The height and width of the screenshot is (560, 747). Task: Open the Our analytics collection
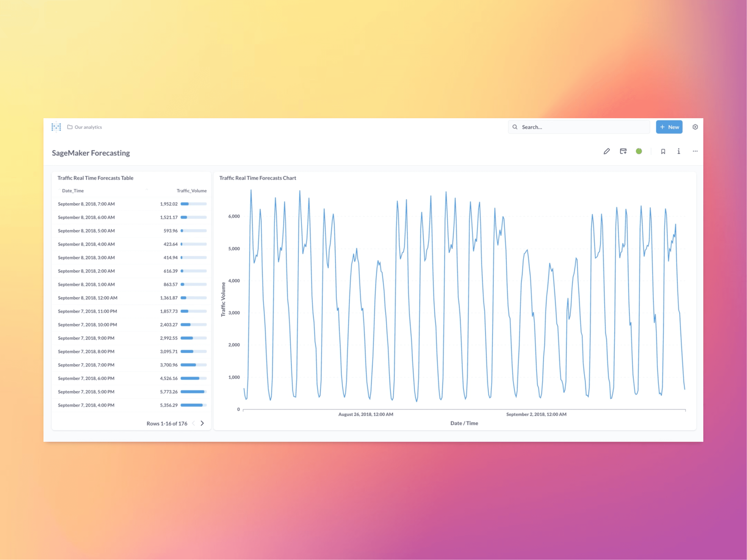click(84, 127)
